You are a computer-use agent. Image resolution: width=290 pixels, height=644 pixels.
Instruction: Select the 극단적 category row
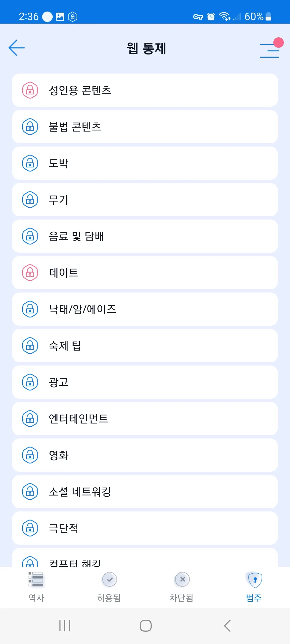pos(145,528)
